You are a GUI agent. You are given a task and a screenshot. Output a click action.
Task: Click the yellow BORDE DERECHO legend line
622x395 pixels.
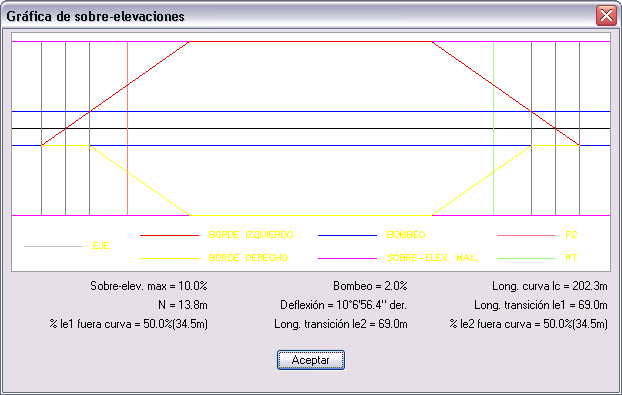coord(169,259)
